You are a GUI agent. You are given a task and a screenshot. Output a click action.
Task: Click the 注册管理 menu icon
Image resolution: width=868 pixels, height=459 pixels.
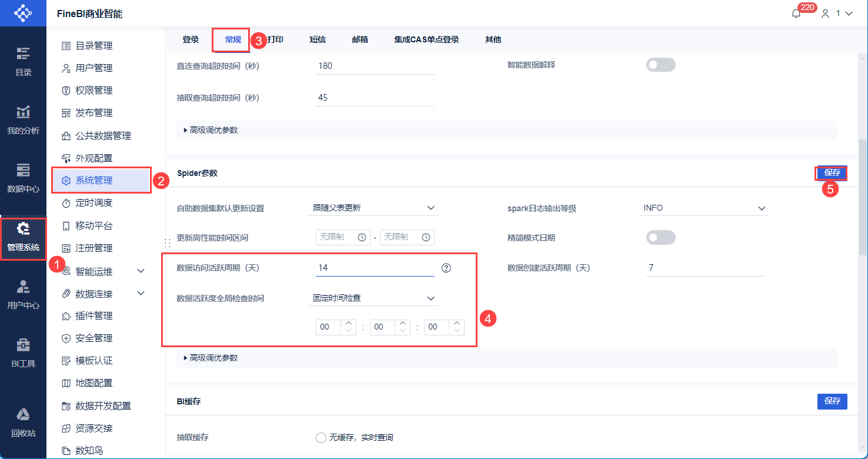point(66,248)
